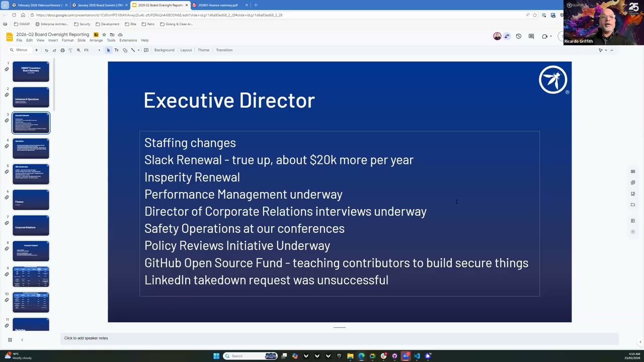Viewport: 644px width, 362px height.
Task: Expand the side panel chevron bottom right
Action: tap(640, 342)
